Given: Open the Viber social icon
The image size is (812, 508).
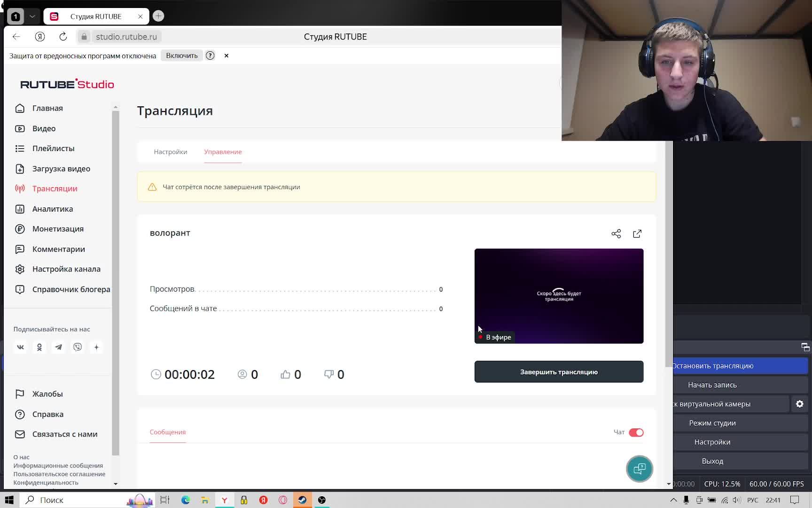Looking at the screenshot, I should (78, 347).
